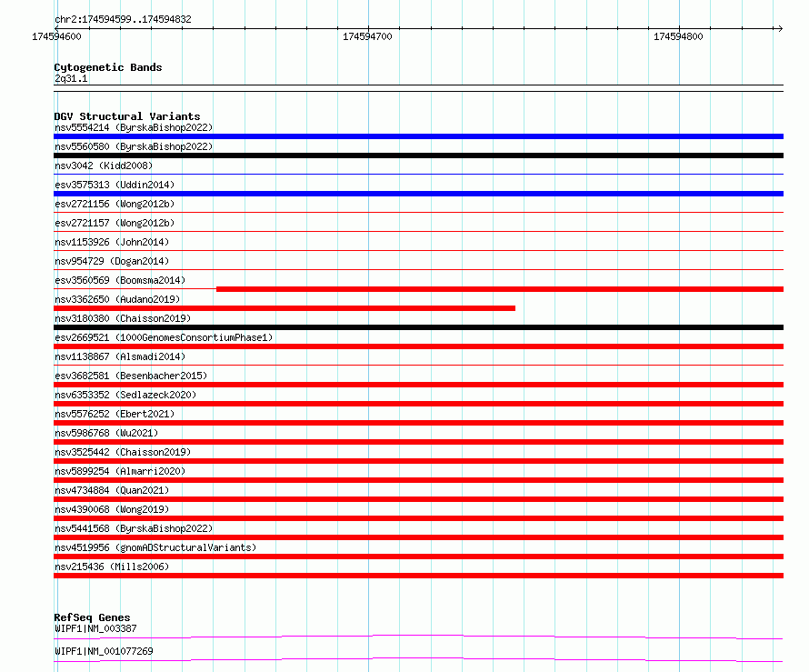
Task: Open variant nsv215436 (Mills2006)
Action: point(112,567)
